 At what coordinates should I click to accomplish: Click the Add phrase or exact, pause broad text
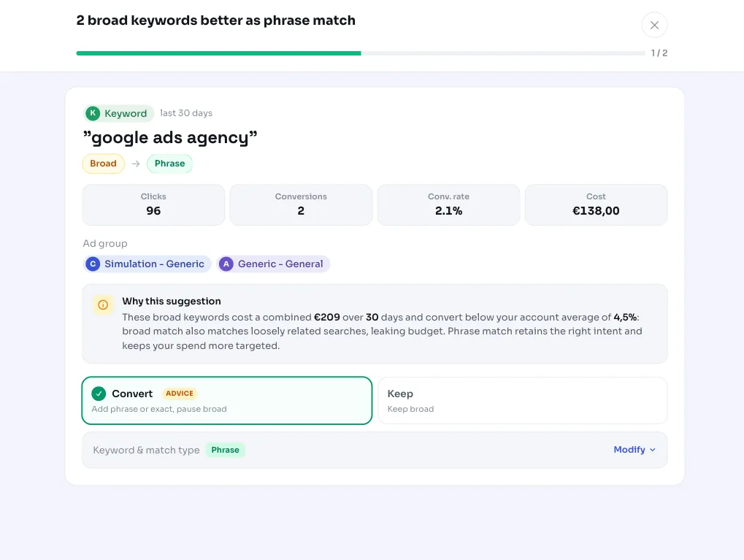pyautogui.click(x=159, y=409)
